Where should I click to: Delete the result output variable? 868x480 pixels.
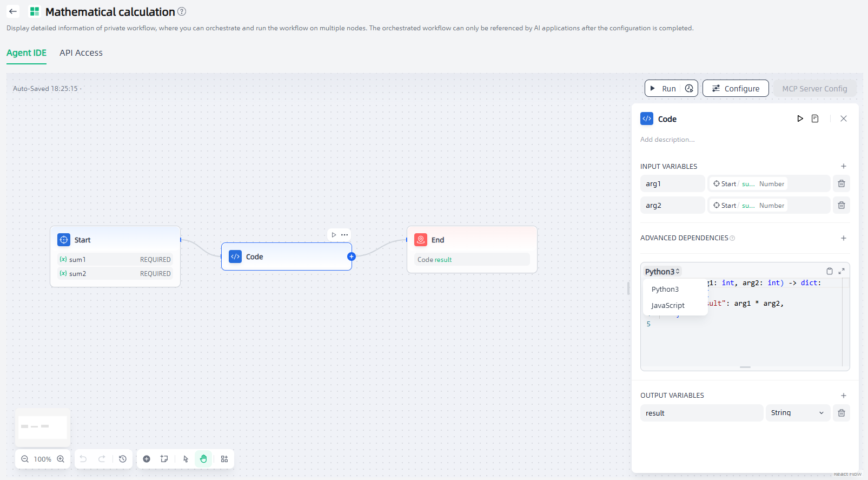click(842, 413)
